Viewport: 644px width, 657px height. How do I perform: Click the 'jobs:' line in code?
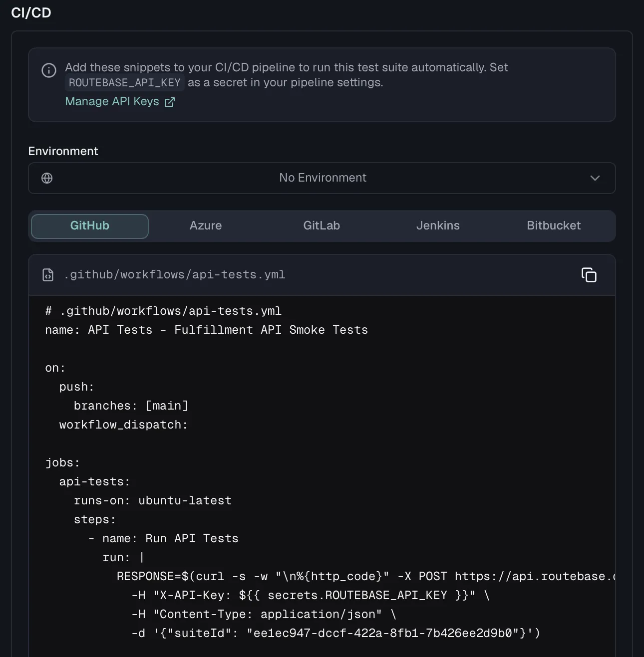tap(62, 463)
